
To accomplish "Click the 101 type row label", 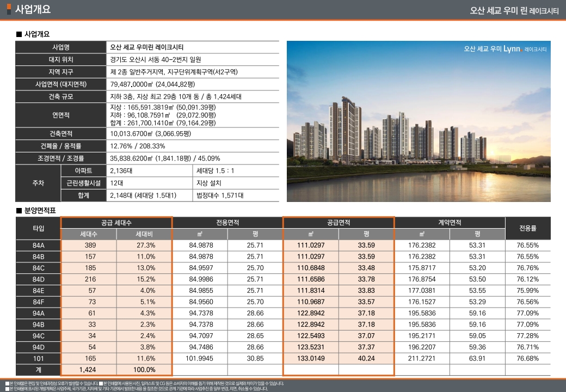I will 38,358.
